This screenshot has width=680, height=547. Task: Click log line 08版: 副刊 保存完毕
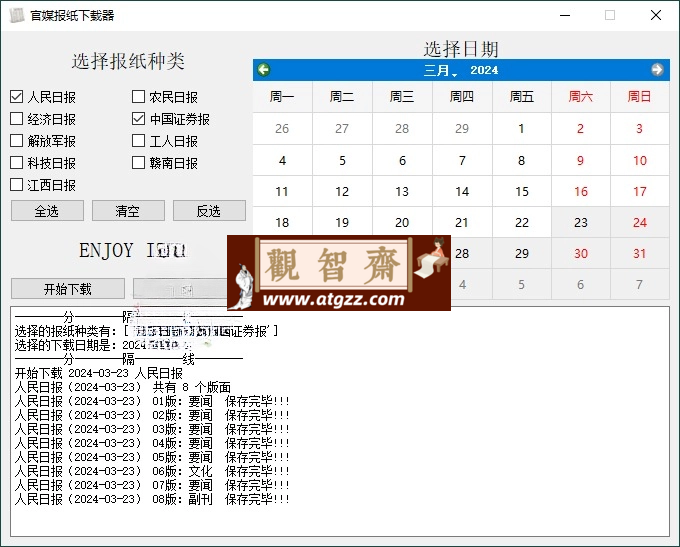[152, 499]
